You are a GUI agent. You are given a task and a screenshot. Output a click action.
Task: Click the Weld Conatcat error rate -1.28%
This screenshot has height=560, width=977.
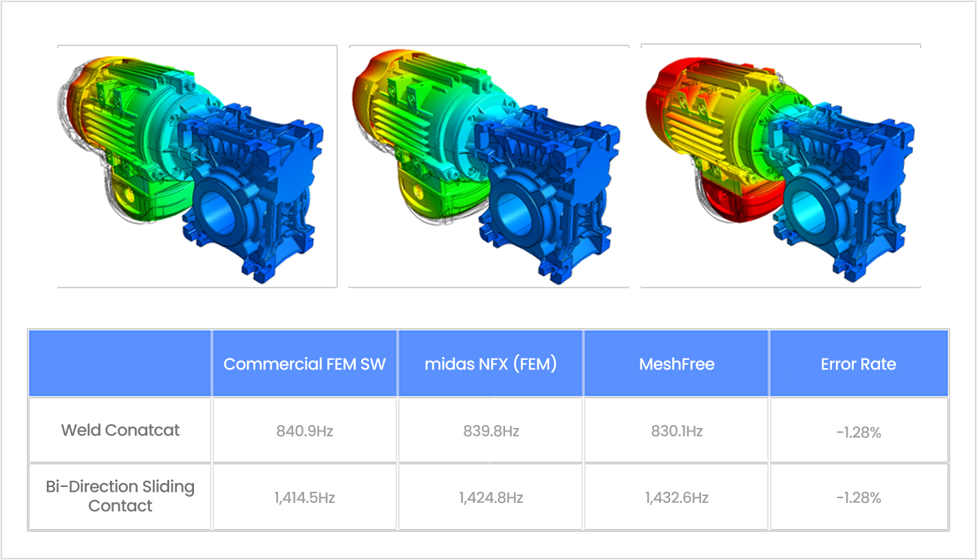[859, 433]
